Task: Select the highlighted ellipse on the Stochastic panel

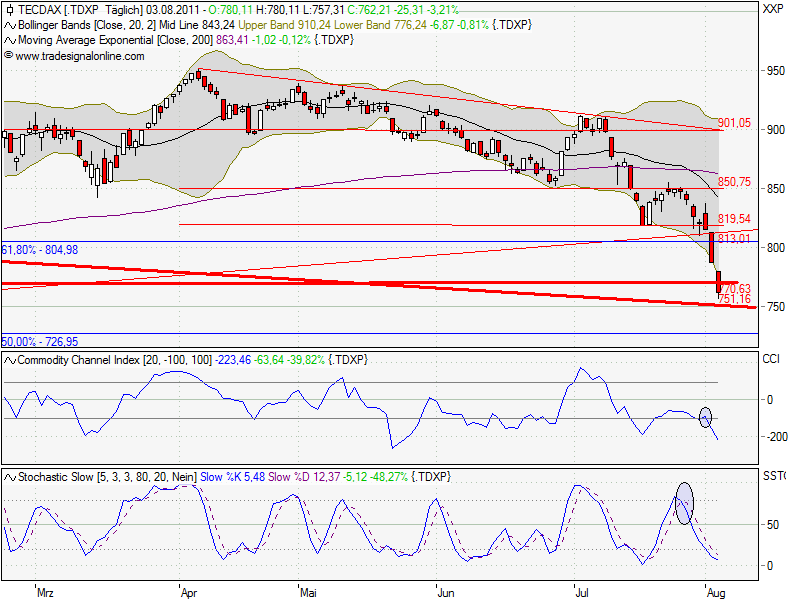Action: (x=683, y=503)
